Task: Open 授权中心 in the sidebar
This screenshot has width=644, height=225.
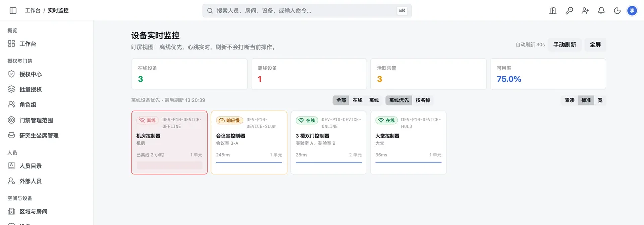Action: pyautogui.click(x=46, y=74)
